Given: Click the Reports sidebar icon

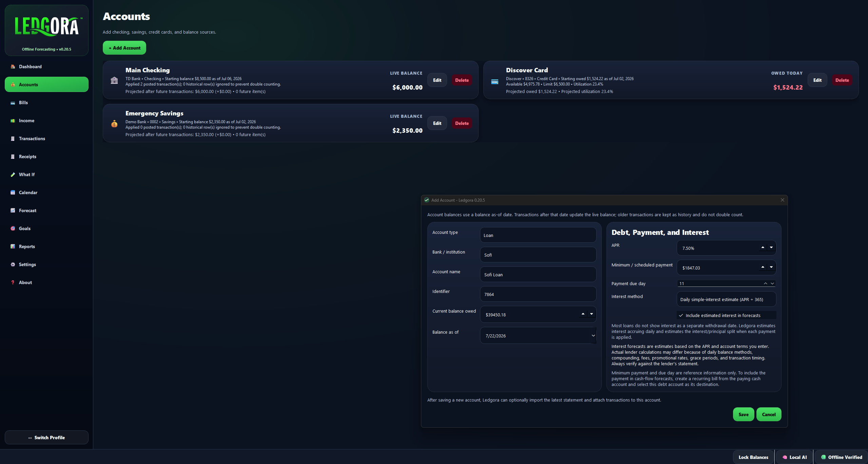Looking at the screenshot, I should tap(13, 246).
